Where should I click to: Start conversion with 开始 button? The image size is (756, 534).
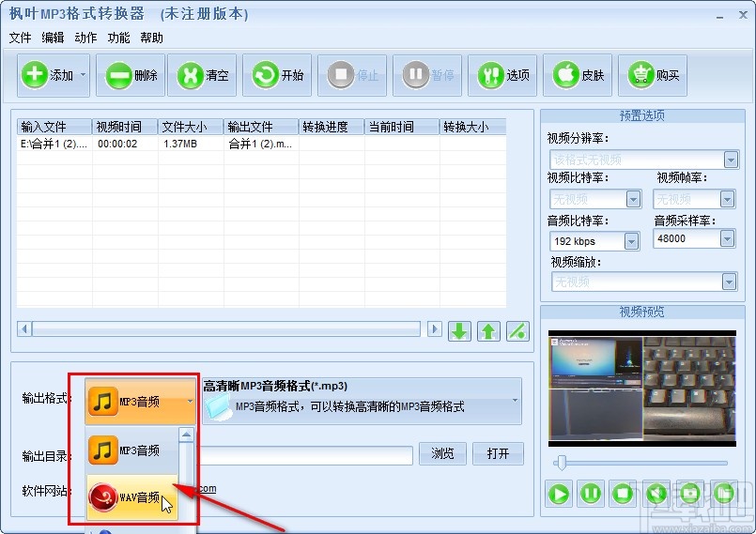point(277,75)
